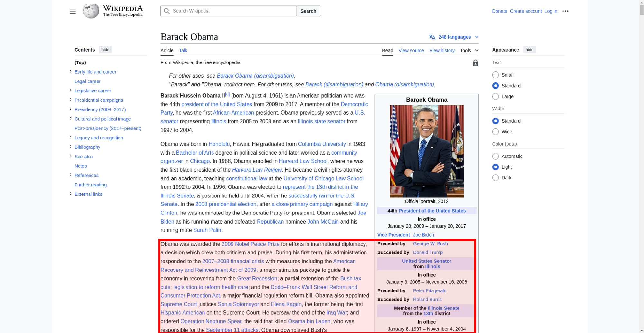The width and height of the screenshot is (644, 333).
Task: Expand External links contents chevron
Action: (70, 194)
